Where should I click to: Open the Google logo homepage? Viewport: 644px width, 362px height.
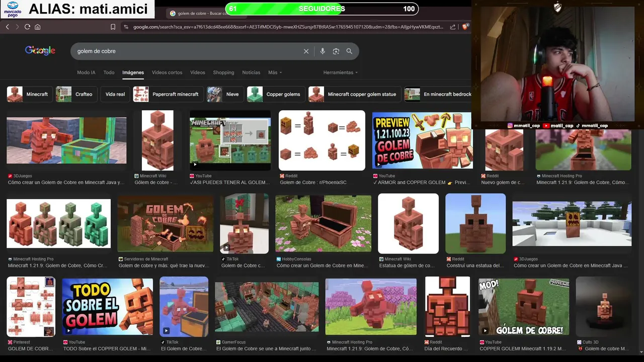(40, 51)
